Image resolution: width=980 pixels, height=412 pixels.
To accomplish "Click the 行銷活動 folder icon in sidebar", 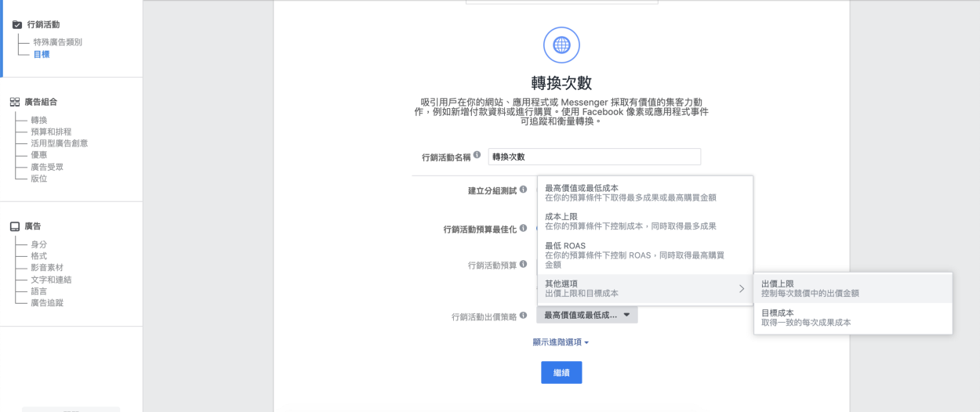I will [16, 25].
